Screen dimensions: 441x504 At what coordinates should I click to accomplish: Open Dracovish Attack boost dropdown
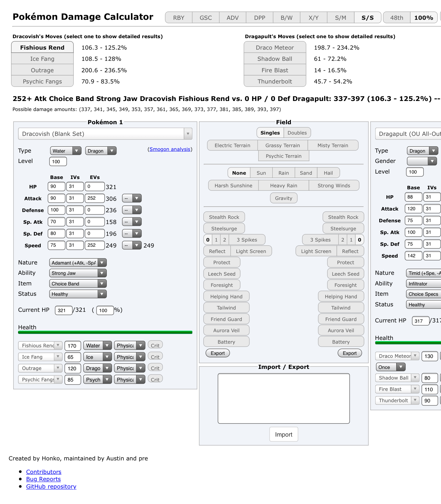(x=132, y=198)
